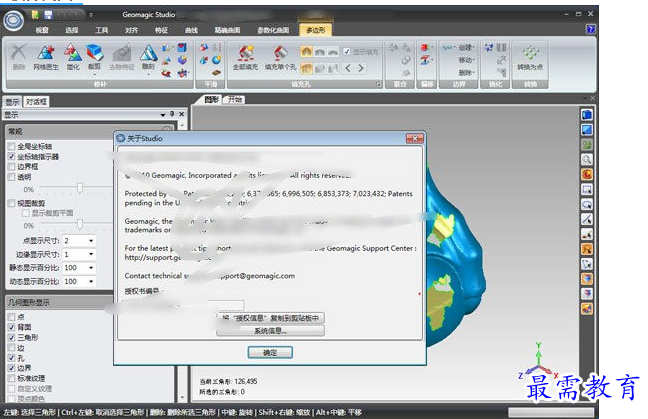Click the blue cube view icon on right toolbar
Screen dimensions: 648x419
point(587,115)
